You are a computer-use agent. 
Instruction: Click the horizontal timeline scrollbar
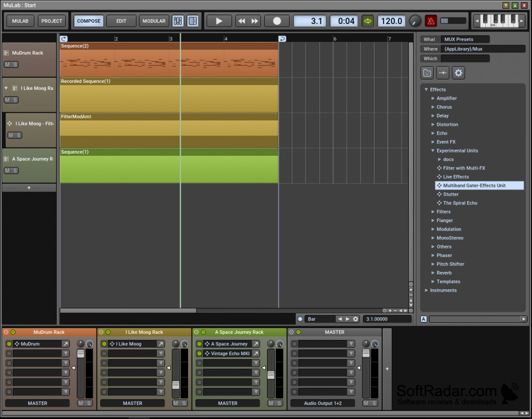(128, 311)
